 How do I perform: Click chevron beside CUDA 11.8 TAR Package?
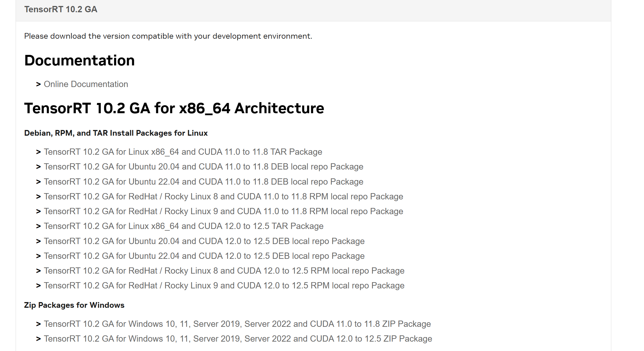coord(38,152)
